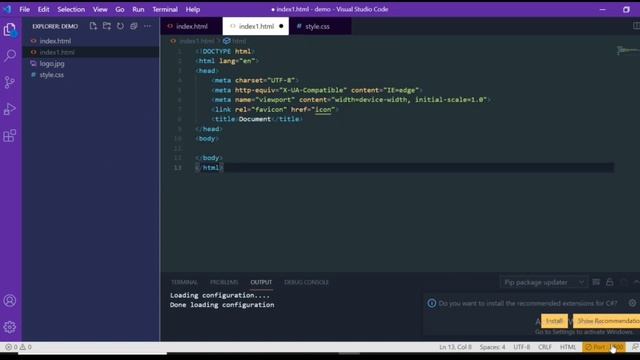
Task: Click the info icon in C# notification
Action: click(432, 303)
